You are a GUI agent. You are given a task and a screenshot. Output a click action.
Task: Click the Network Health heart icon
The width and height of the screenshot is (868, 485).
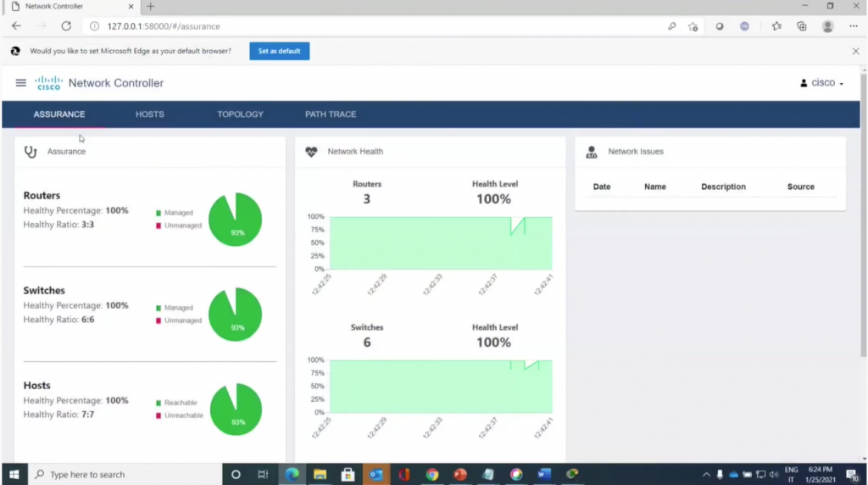pos(311,152)
